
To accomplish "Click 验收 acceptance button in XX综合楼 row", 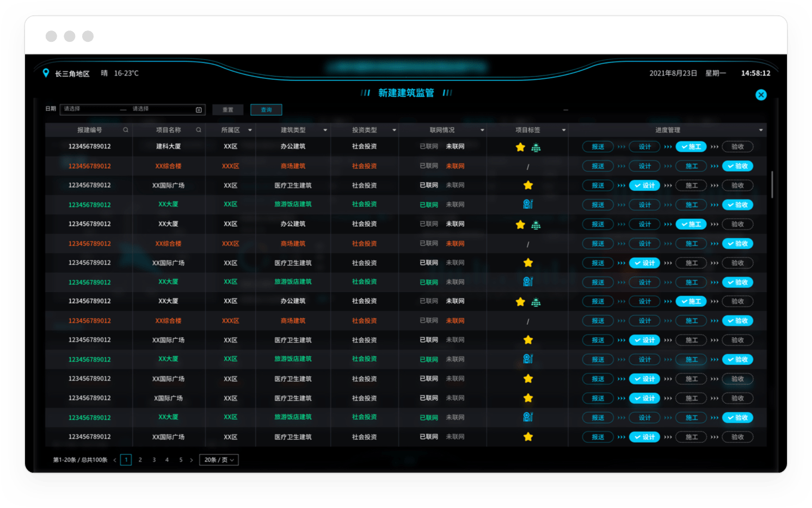I will pyautogui.click(x=737, y=166).
